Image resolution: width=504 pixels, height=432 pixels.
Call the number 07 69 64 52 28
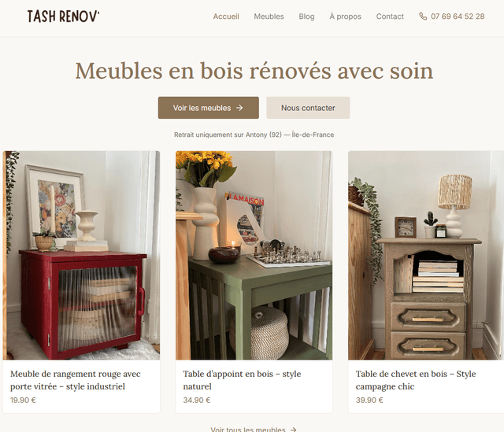click(x=458, y=17)
